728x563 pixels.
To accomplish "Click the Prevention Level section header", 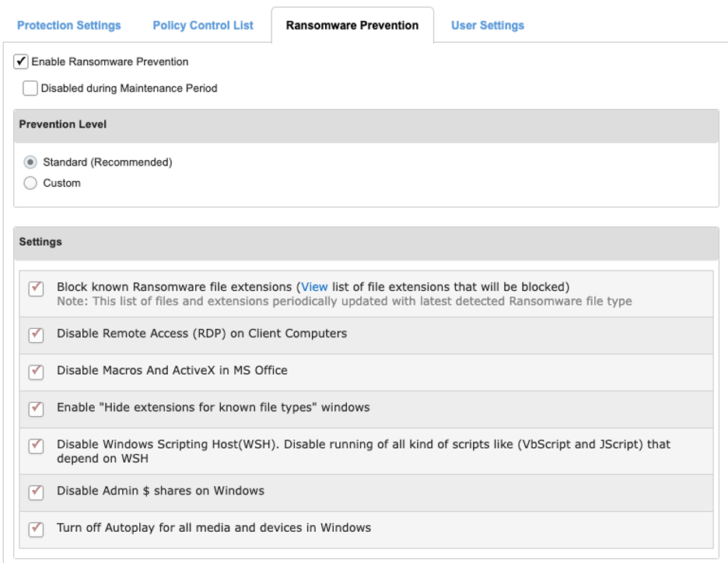I will (366, 126).
